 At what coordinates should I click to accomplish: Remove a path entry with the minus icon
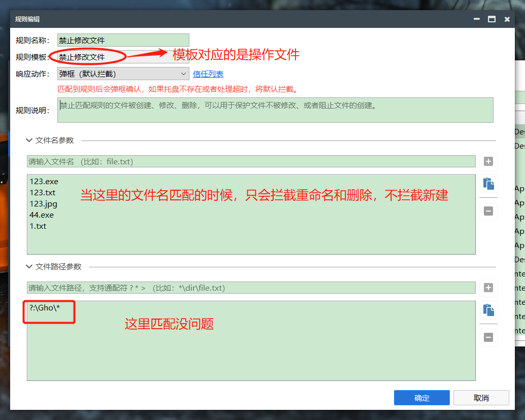488,337
